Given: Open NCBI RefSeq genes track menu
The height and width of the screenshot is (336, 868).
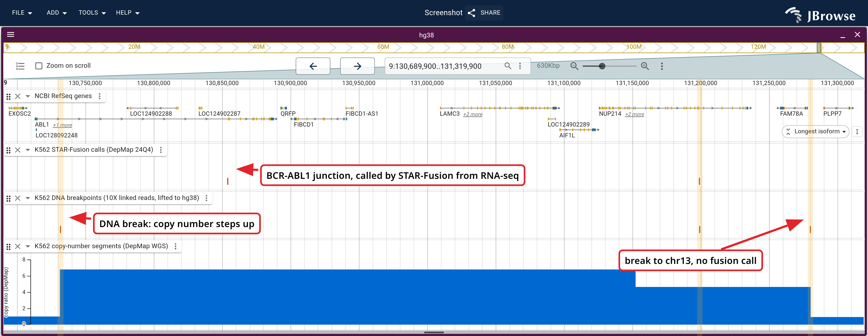Looking at the screenshot, I should (99, 96).
